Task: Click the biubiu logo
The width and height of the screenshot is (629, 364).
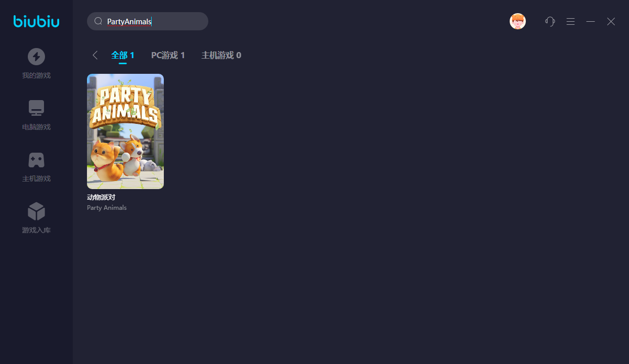Action: (x=36, y=21)
